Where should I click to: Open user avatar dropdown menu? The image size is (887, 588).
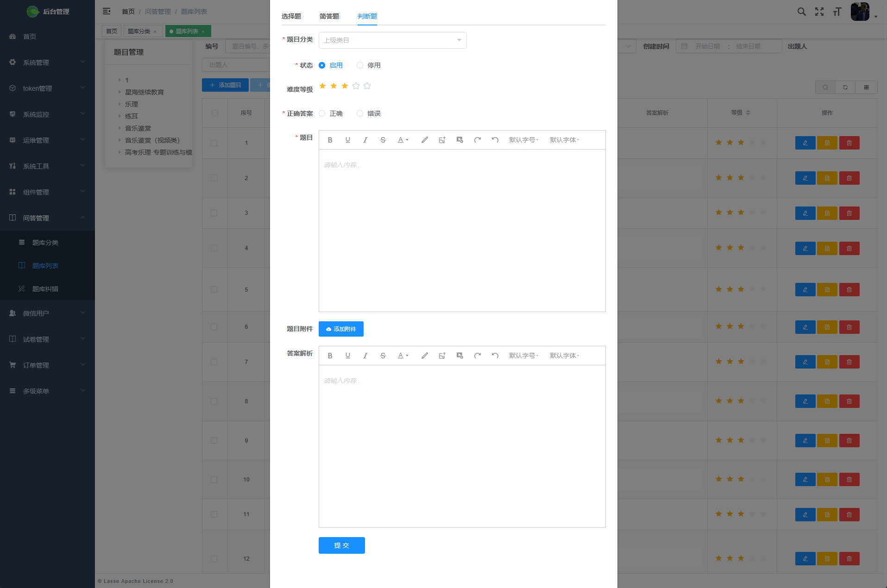[864, 12]
